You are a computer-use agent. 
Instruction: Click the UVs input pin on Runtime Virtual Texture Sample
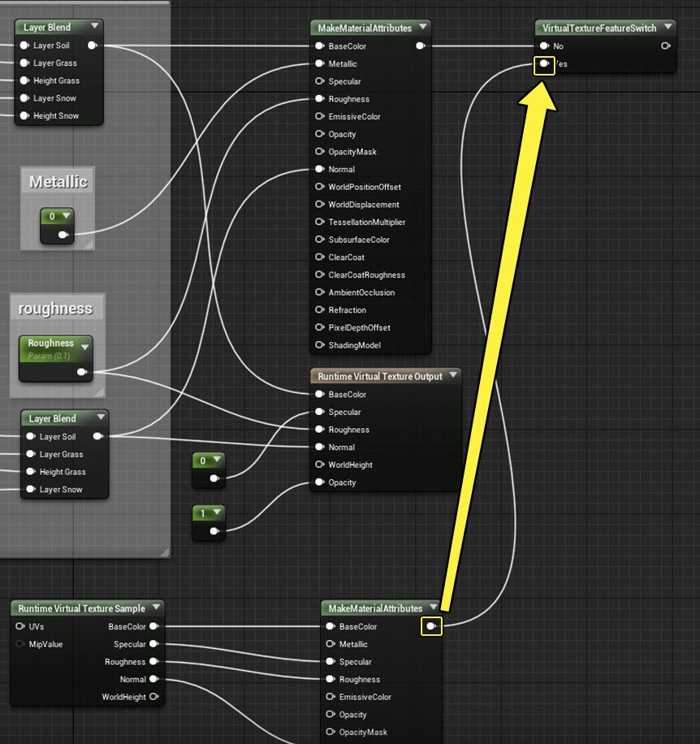point(20,627)
